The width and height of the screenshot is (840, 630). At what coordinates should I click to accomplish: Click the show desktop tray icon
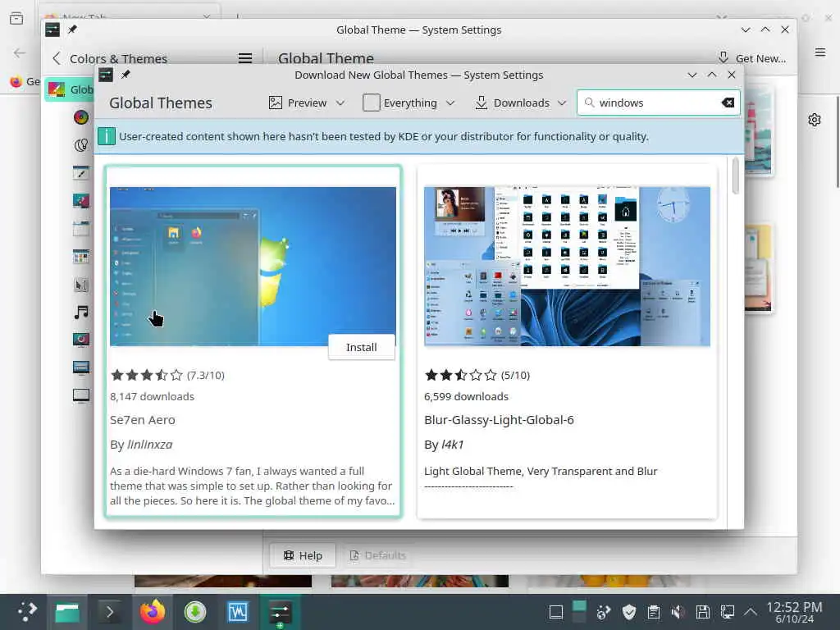[x=555, y=612]
